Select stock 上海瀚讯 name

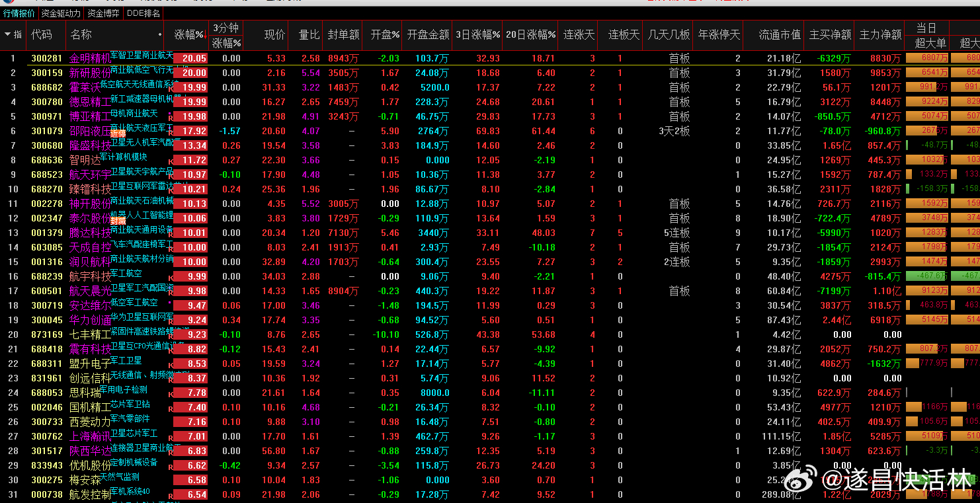(90, 436)
